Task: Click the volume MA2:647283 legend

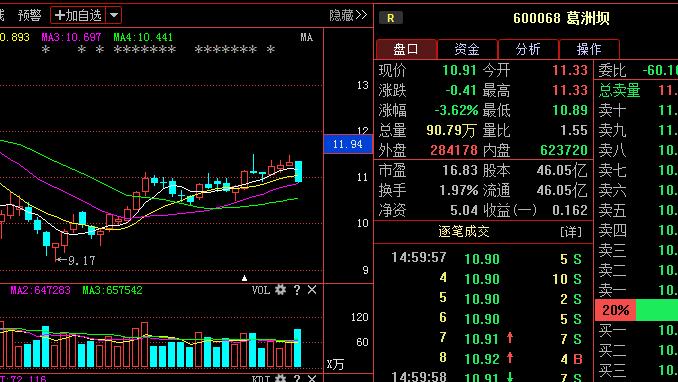Action: click(41, 290)
